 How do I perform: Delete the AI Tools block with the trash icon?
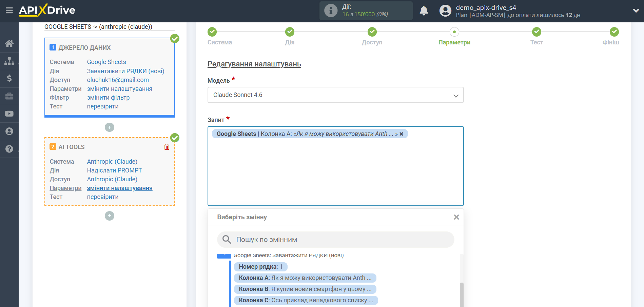point(167,147)
